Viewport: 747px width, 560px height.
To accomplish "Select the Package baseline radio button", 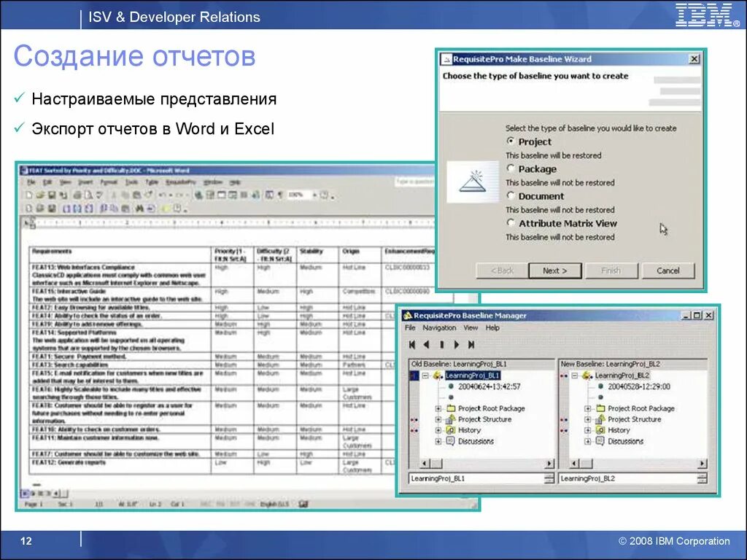I will click(x=511, y=168).
